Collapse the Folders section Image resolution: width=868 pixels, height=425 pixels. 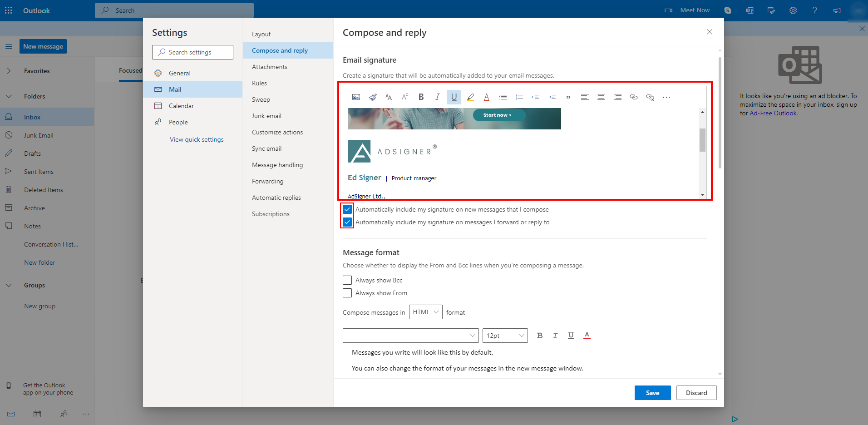coord(9,96)
